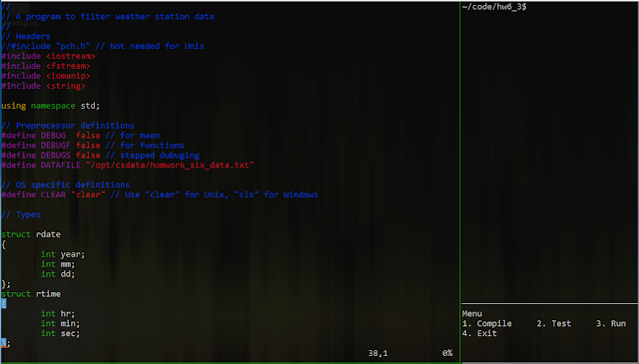This screenshot has width=639, height=364.
Task: Choose "2. Test" in the menu pane
Action: [x=554, y=324]
